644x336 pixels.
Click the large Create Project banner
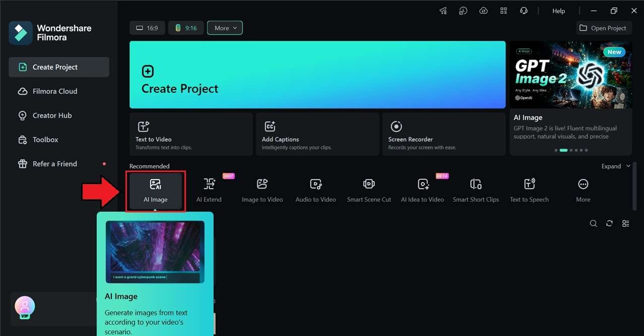pos(317,75)
